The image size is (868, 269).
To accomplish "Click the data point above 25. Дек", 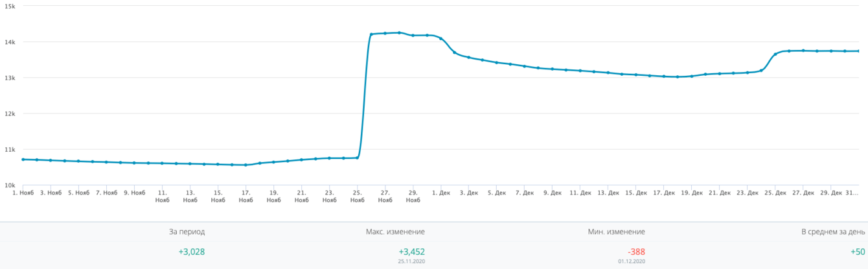I will (x=775, y=54).
